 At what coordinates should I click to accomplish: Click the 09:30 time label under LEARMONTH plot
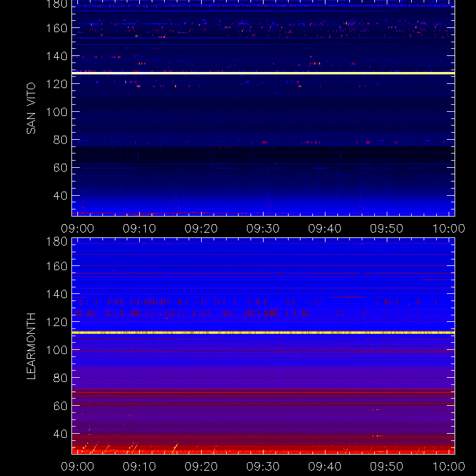click(263, 466)
